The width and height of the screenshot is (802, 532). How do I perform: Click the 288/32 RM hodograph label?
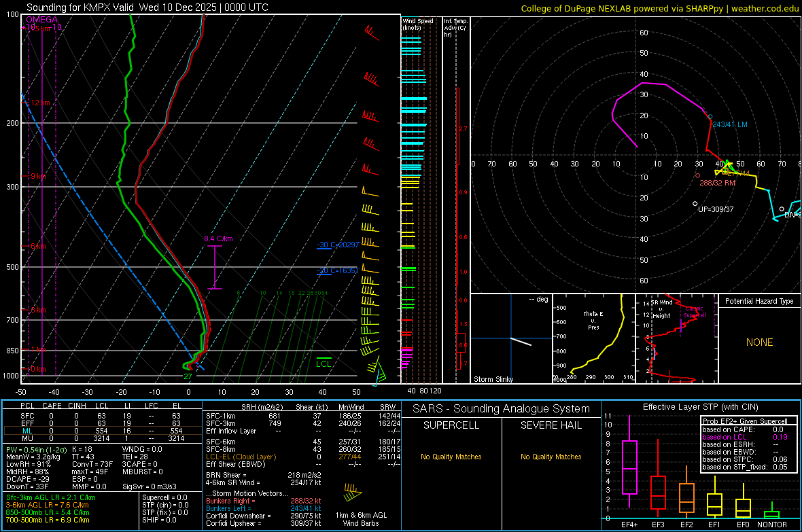[x=717, y=183]
